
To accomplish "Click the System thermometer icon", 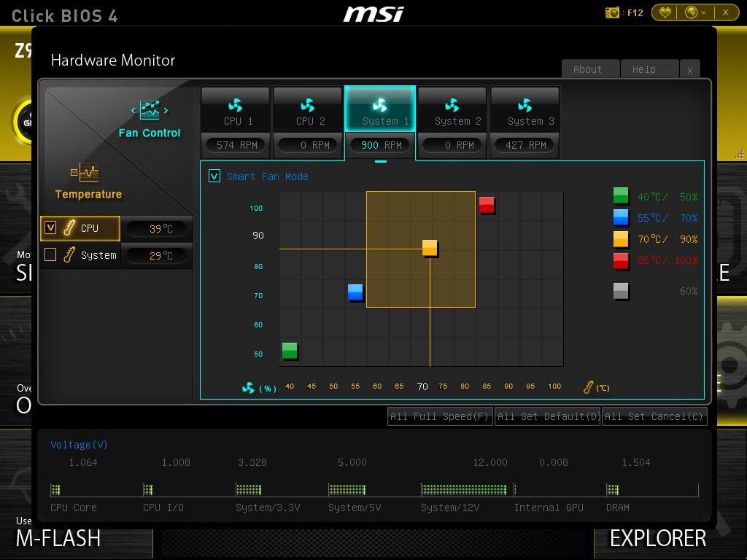I will (x=69, y=254).
